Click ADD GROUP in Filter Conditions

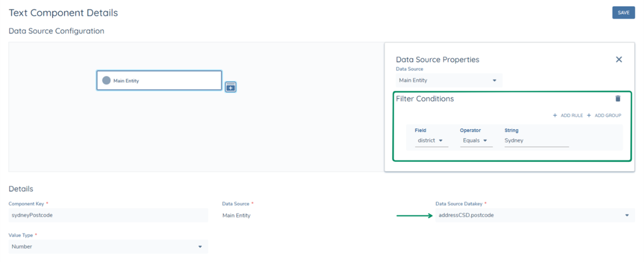pos(604,115)
